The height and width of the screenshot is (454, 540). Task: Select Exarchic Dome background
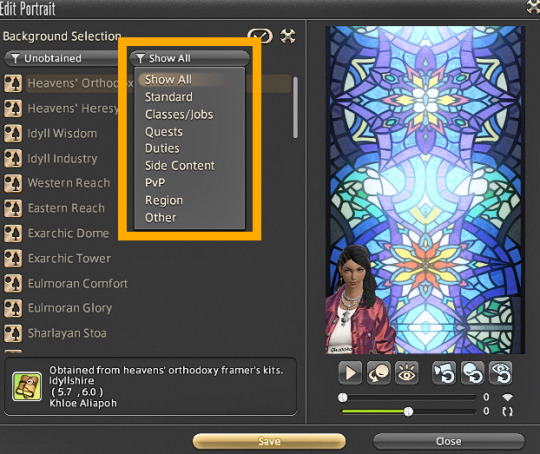(x=68, y=233)
